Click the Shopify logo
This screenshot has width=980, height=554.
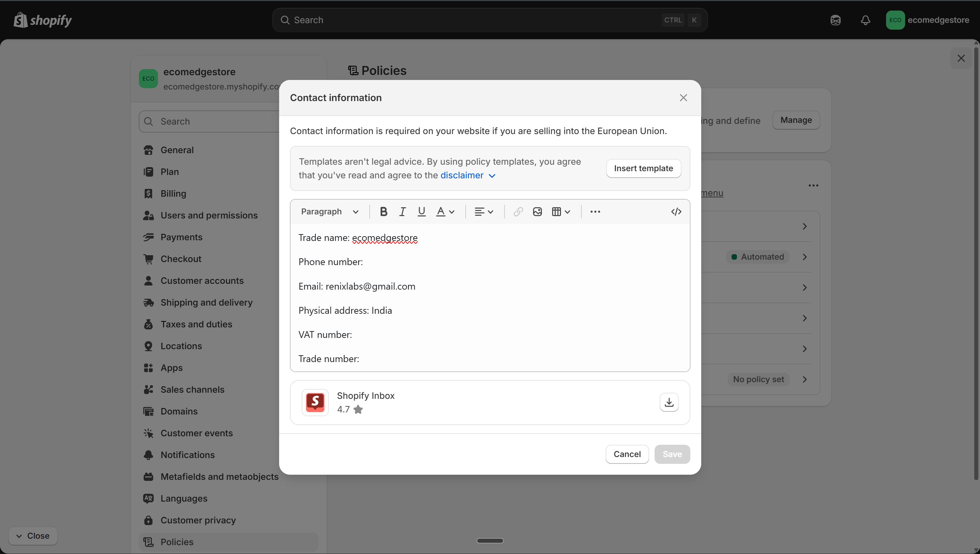[x=42, y=20]
